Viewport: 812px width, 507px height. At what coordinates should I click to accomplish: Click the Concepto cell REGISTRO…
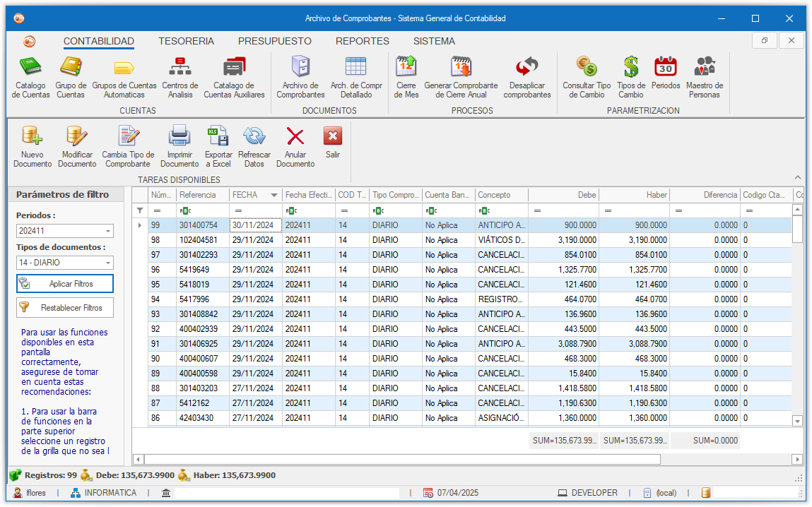point(501,299)
